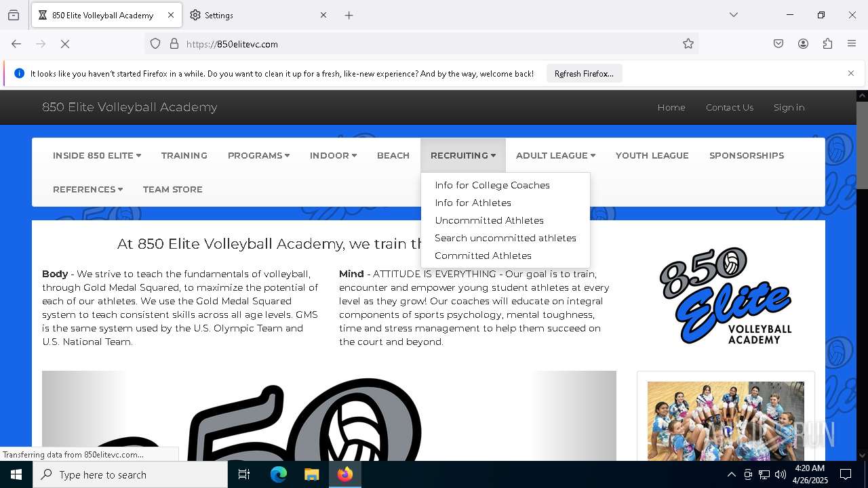Image resolution: width=868 pixels, height=488 pixels.
Task: Launch Microsoft Edge from taskbar
Action: (x=279, y=474)
